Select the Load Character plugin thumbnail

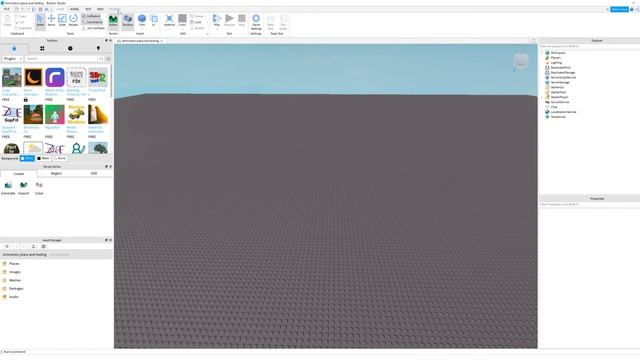pos(11,78)
